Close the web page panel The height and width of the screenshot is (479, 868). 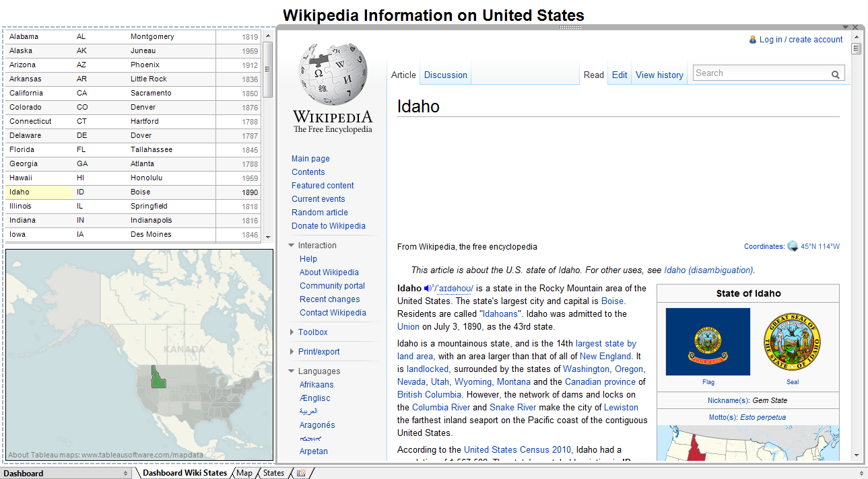856,27
